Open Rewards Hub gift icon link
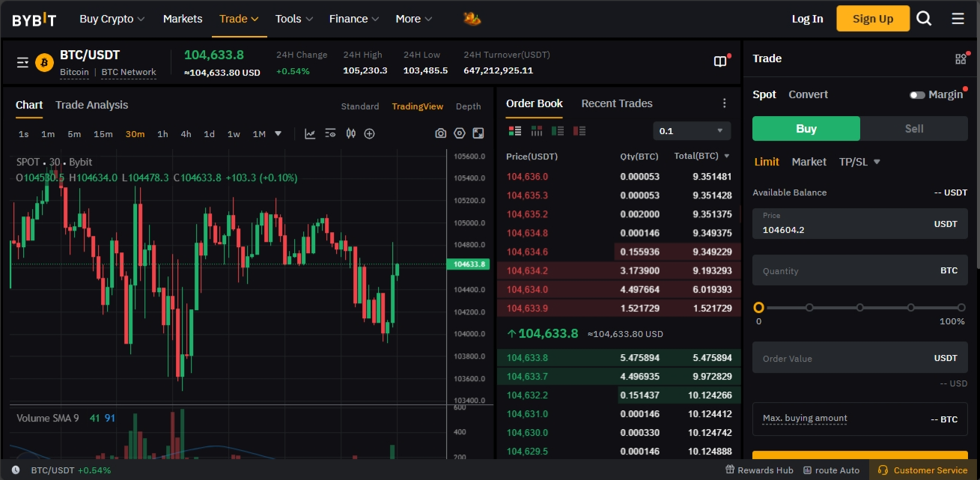 [758, 470]
